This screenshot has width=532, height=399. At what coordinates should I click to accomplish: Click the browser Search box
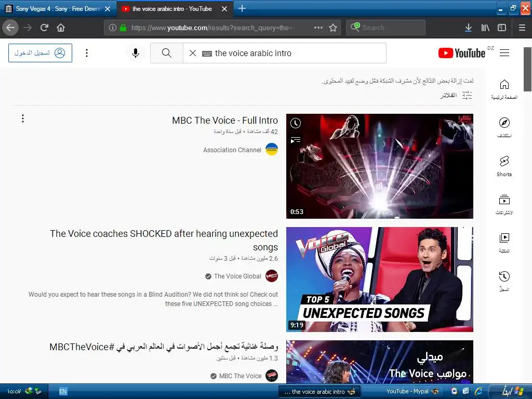click(386, 28)
